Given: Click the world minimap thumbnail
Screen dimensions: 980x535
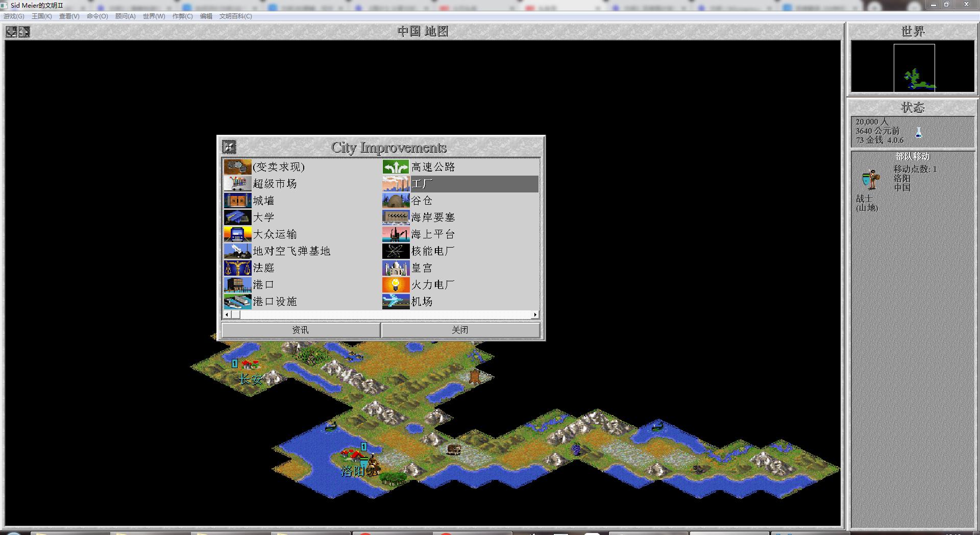Looking at the screenshot, I should (x=914, y=67).
